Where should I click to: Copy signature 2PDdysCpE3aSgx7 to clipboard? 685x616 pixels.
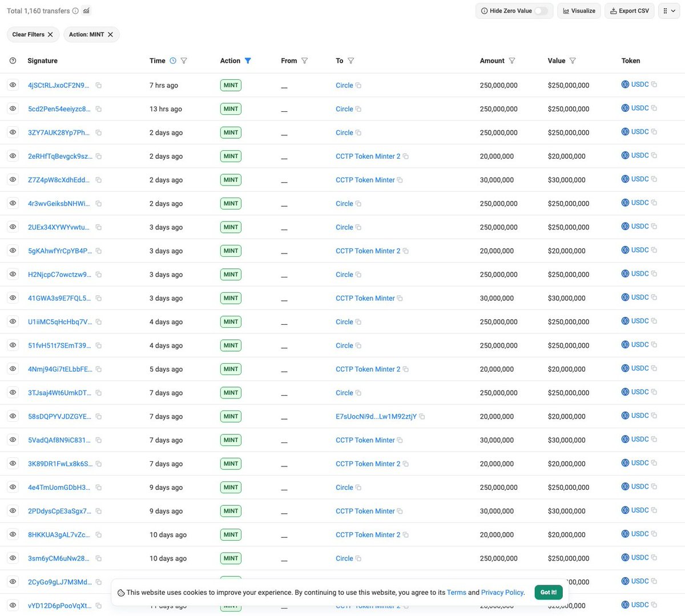(99, 512)
